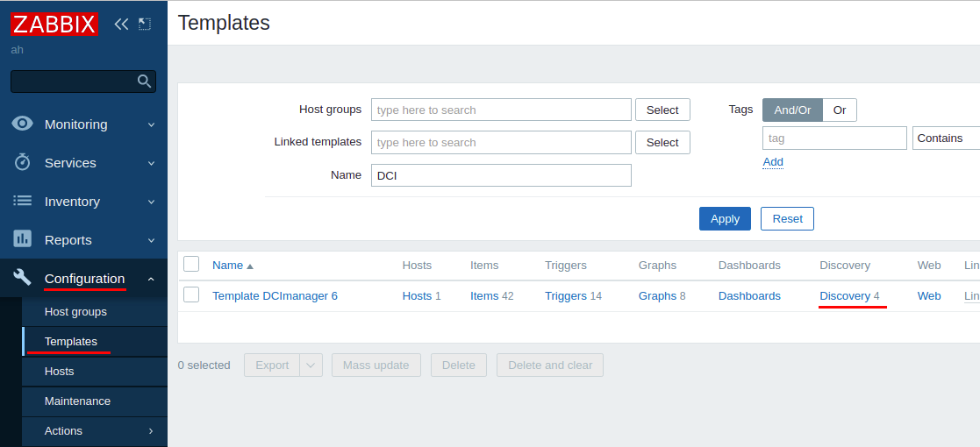Viewport: 980px width, 447px height.
Task: Click the search magnifier icon
Action: tap(145, 82)
